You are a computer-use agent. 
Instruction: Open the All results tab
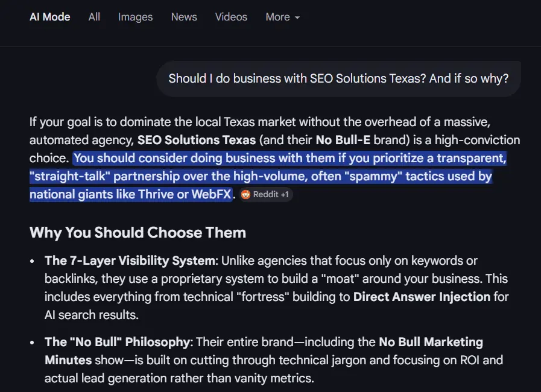94,17
